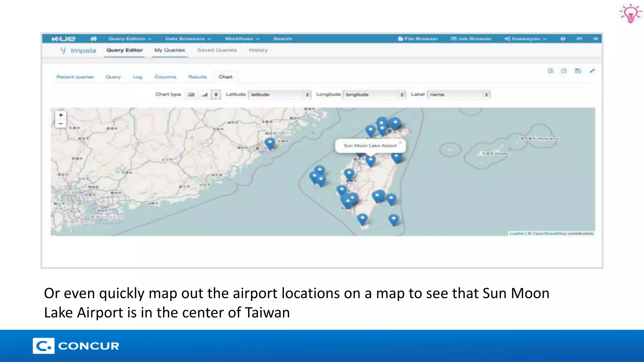Click the Impala app icon
This screenshot has width=644, height=362.
[x=63, y=50]
